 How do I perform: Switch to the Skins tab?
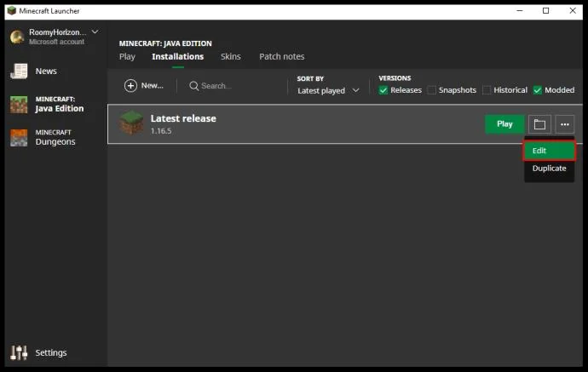[231, 56]
